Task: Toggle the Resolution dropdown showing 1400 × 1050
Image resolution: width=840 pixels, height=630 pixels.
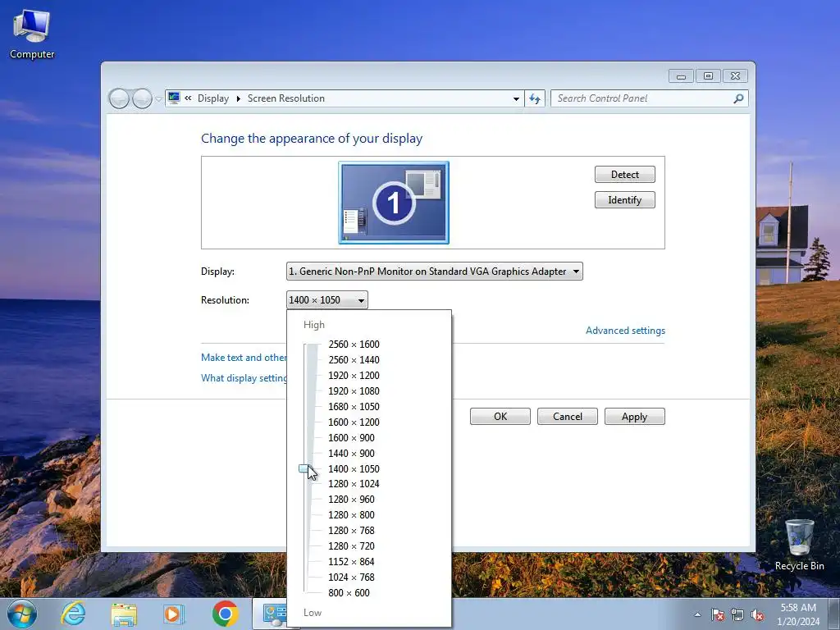Action: click(x=326, y=300)
